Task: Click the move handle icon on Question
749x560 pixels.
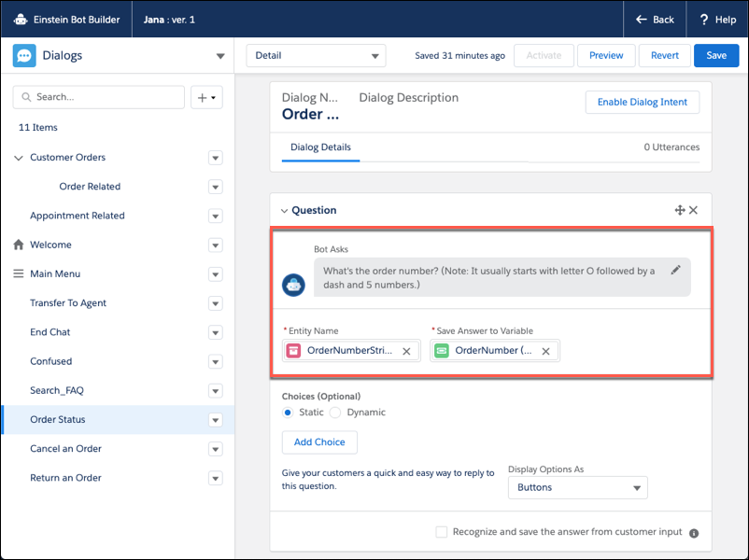Action: tap(680, 210)
